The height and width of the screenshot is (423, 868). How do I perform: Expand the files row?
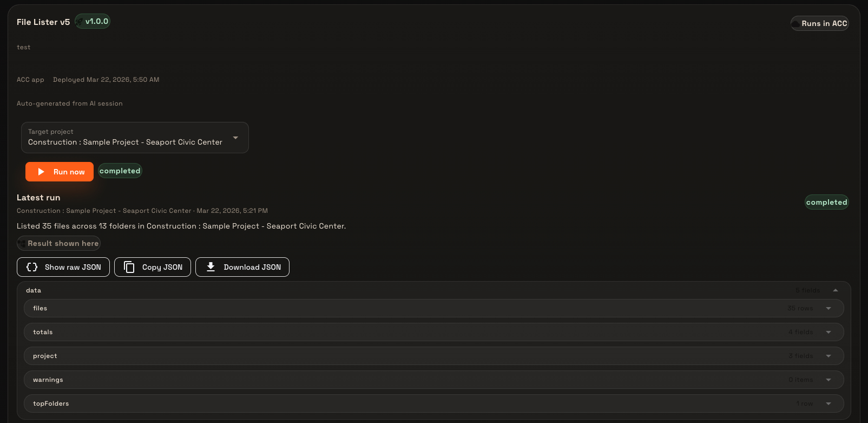point(433,308)
